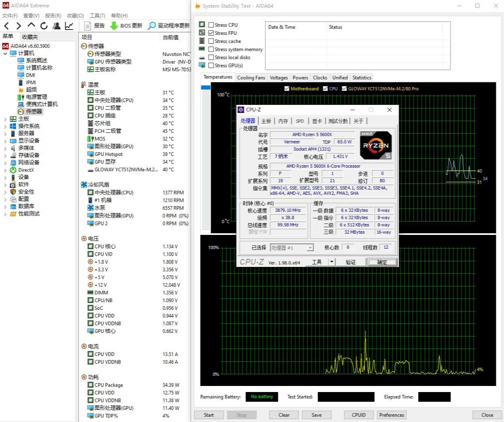Open 驱动程序更新 driver update search

(x=169, y=26)
